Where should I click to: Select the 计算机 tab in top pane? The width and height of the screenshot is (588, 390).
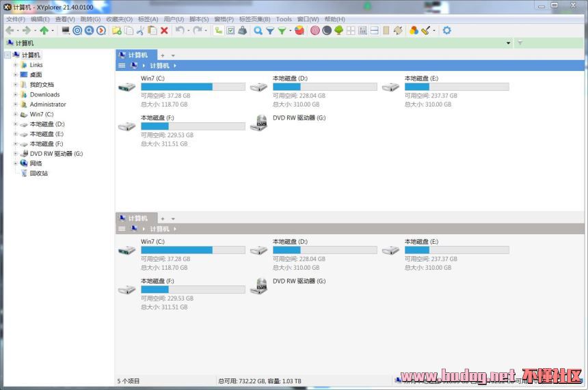coord(137,55)
